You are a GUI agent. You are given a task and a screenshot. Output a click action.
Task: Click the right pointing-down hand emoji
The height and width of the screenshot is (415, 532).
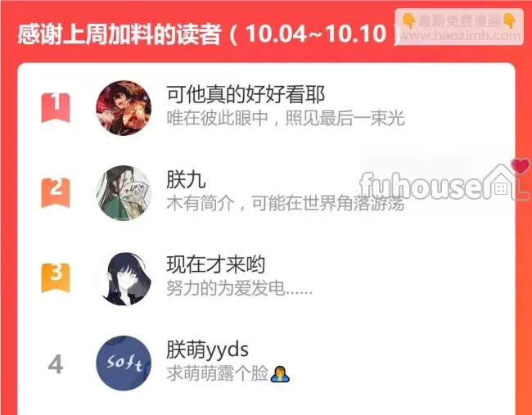coord(509,21)
